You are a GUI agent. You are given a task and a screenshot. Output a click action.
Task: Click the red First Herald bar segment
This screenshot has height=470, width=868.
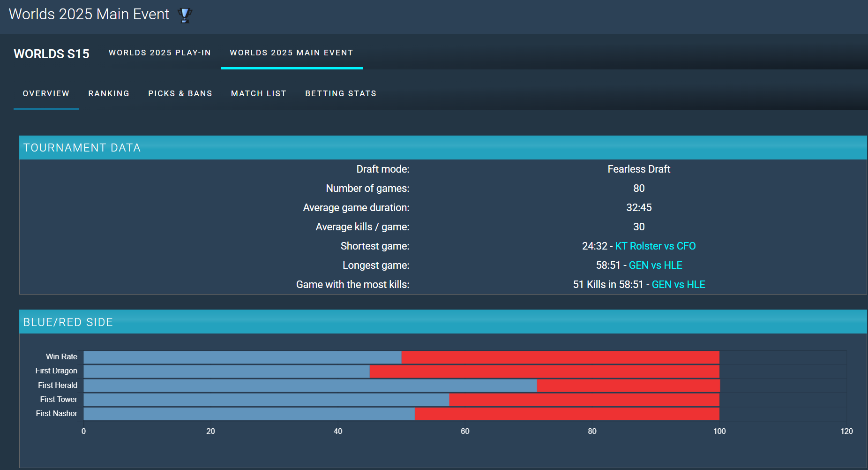[628, 386]
